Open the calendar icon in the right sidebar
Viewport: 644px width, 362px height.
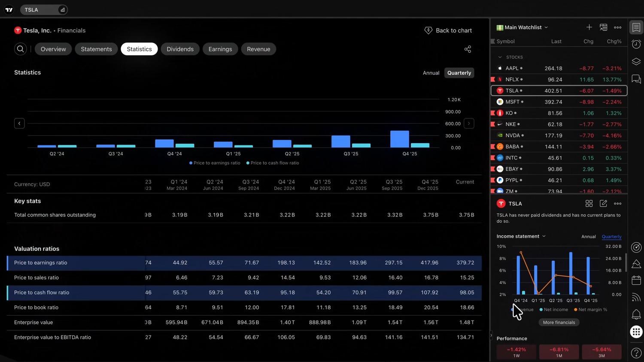pyautogui.click(x=636, y=281)
